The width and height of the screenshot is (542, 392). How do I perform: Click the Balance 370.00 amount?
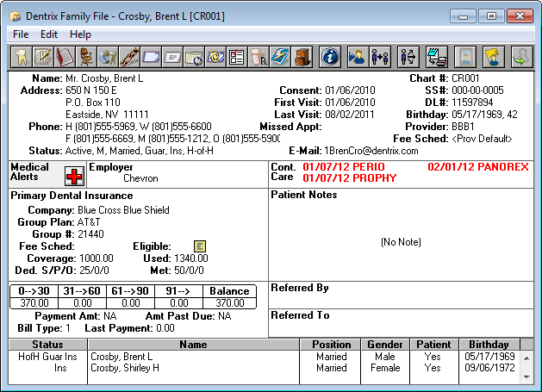pos(230,303)
